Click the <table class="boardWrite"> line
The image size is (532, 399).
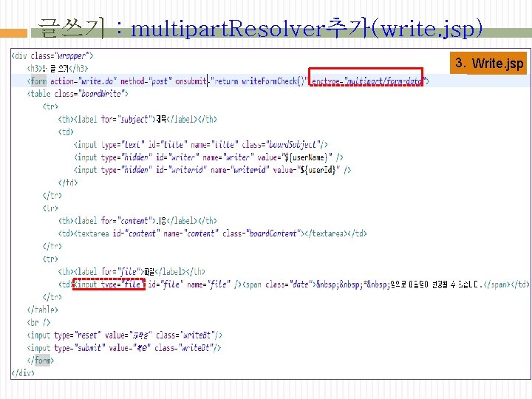click(x=78, y=94)
